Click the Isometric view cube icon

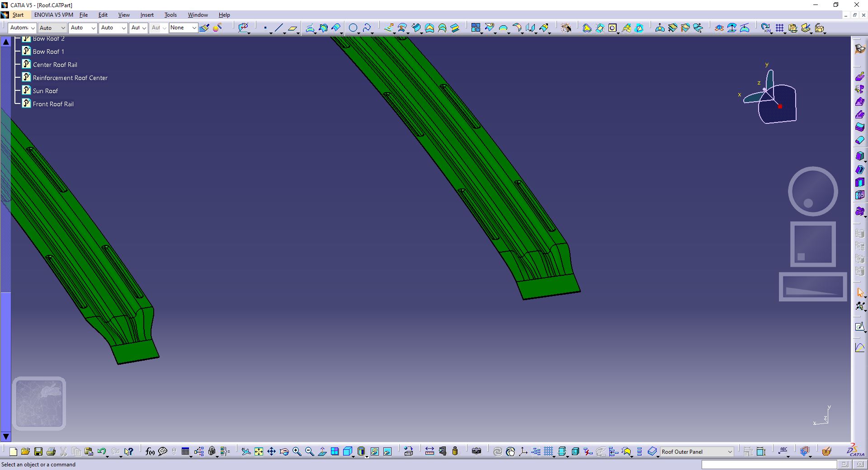click(x=347, y=451)
